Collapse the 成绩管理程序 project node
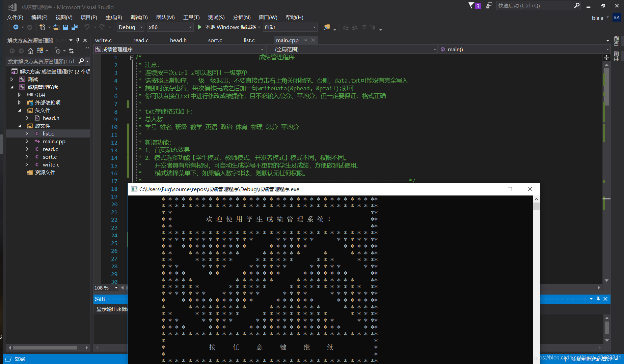This screenshot has width=624, height=364. coord(12,87)
